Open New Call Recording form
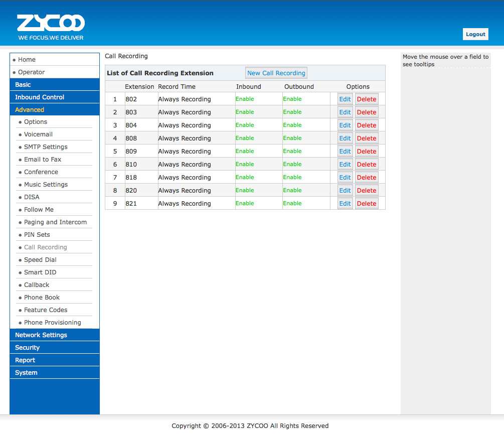 click(x=276, y=73)
